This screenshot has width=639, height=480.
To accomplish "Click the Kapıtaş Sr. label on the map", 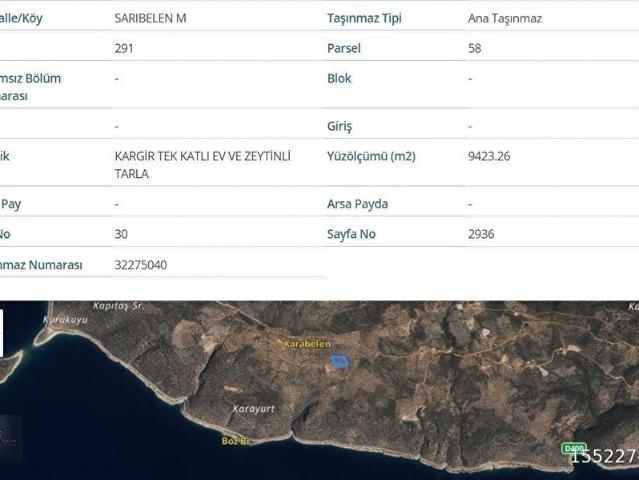I will tap(119, 306).
